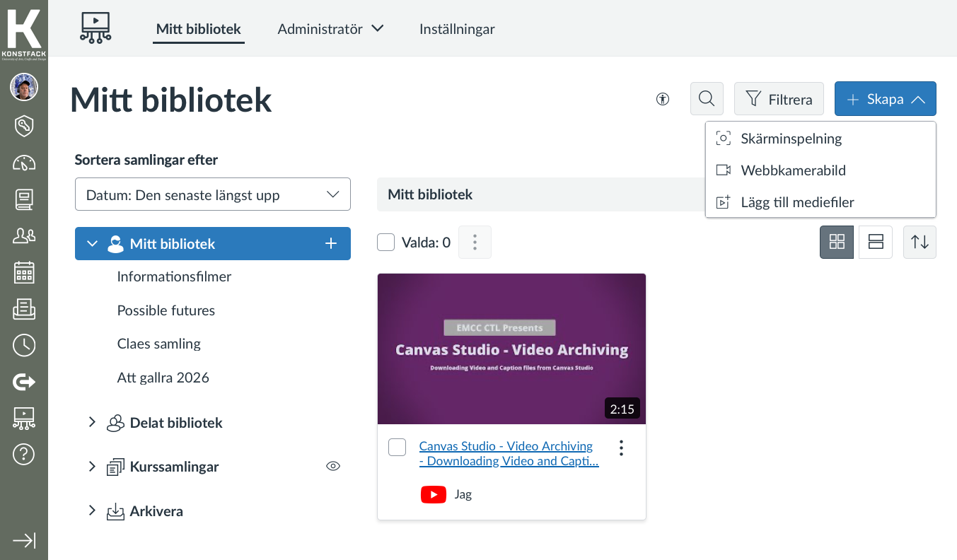
Task: Open accessibility options icon
Action: (663, 99)
